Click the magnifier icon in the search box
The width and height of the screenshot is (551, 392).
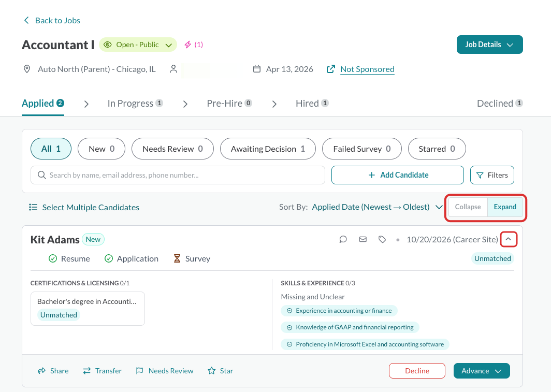(x=42, y=175)
